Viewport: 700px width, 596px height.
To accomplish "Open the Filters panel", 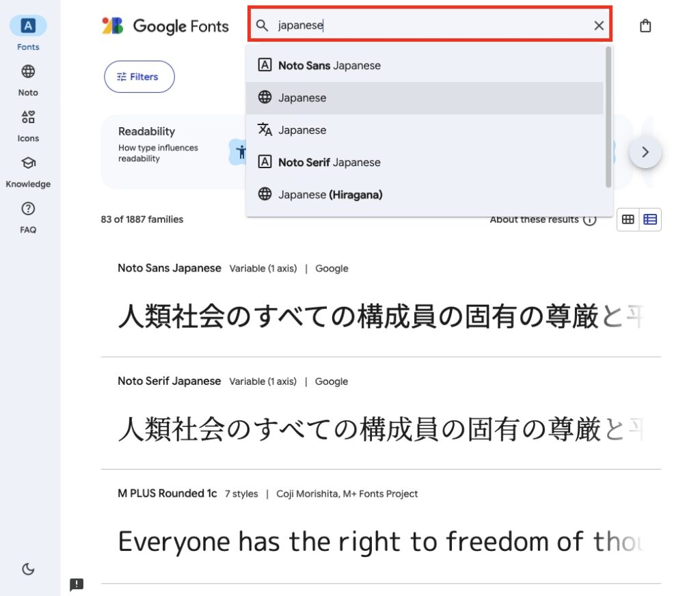I will point(139,77).
